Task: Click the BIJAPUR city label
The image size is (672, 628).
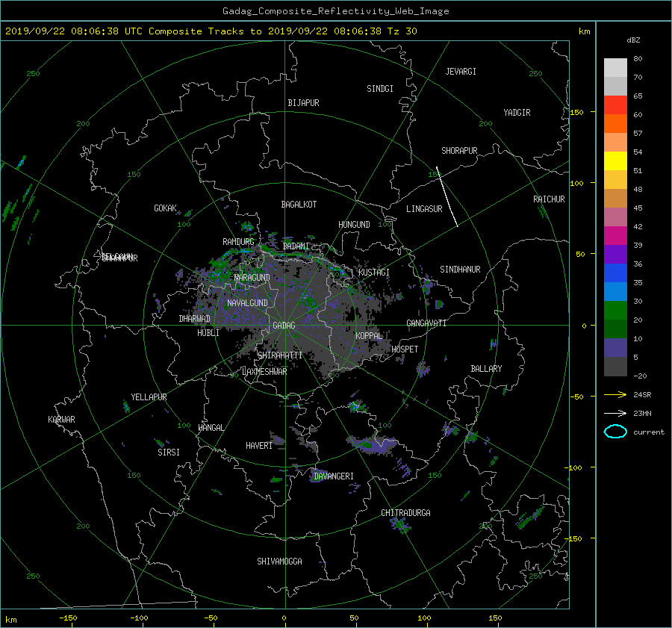Action: [x=303, y=103]
